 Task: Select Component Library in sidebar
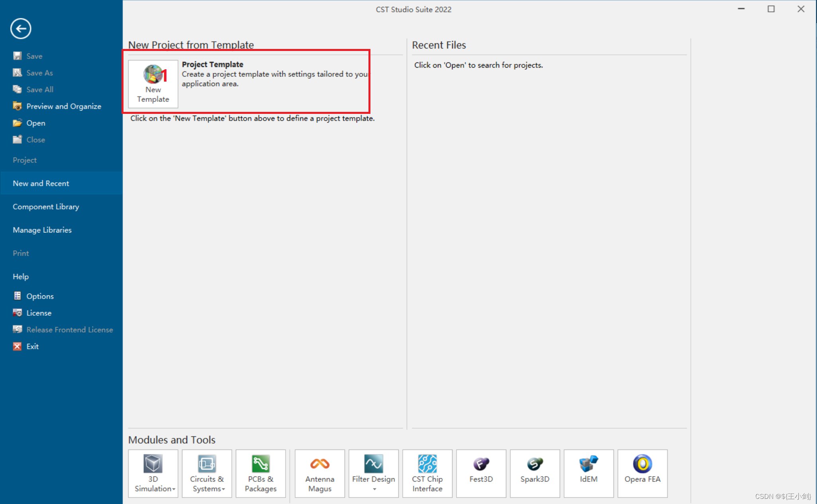tap(46, 207)
